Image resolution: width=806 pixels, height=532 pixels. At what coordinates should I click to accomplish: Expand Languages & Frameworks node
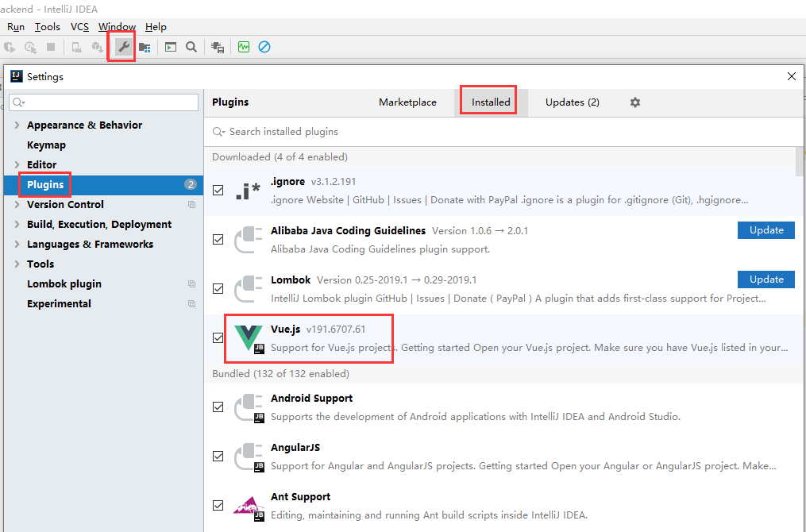click(x=17, y=244)
